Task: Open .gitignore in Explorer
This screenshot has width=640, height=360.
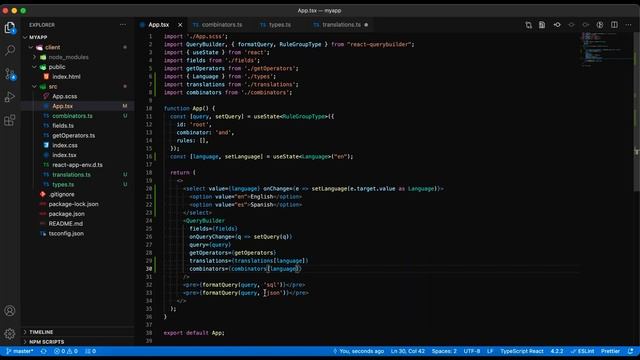Action: click(78, 194)
